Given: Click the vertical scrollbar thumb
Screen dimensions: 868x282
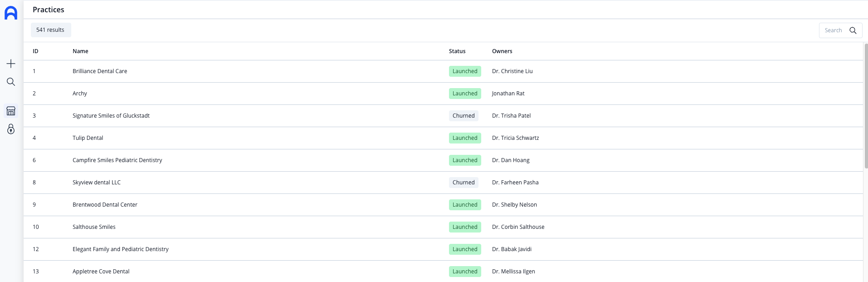Looking at the screenshot, I should click(x=866, y=106).
